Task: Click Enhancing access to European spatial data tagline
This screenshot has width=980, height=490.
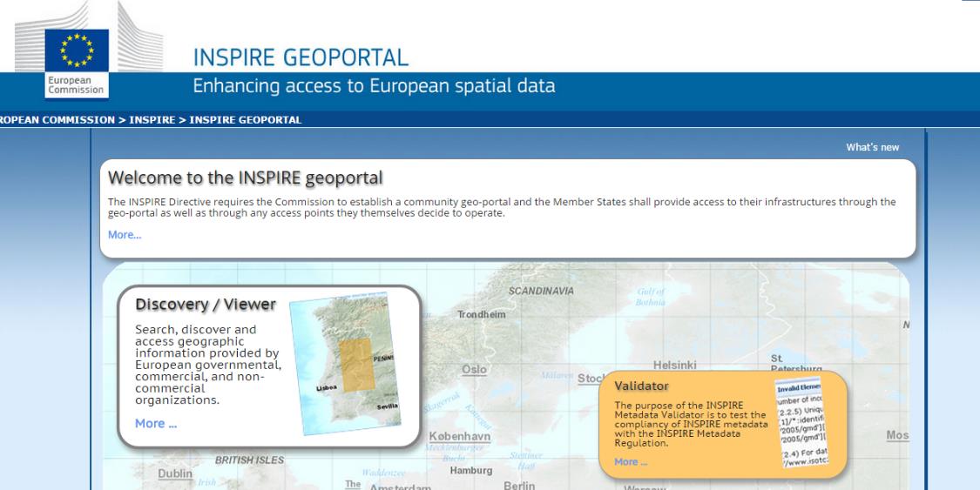Action: tap(374, 85)
